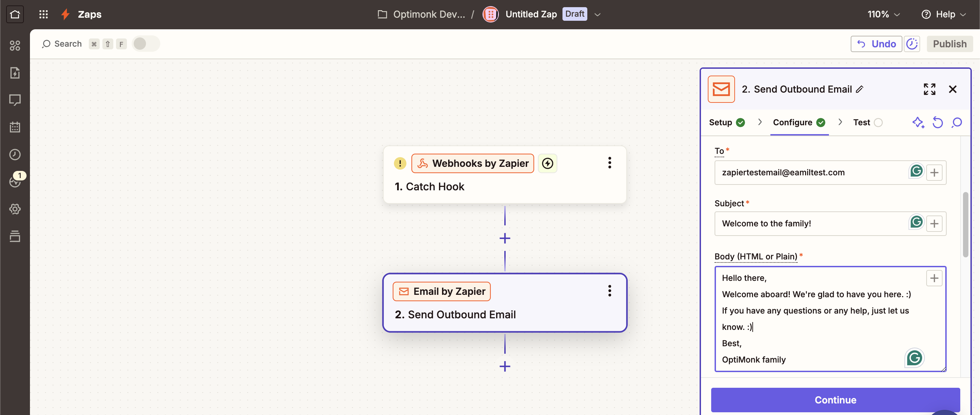Viewport: 980px width, 415px height.
Task: Click the Continue button
Action: [x=835, y=400]
